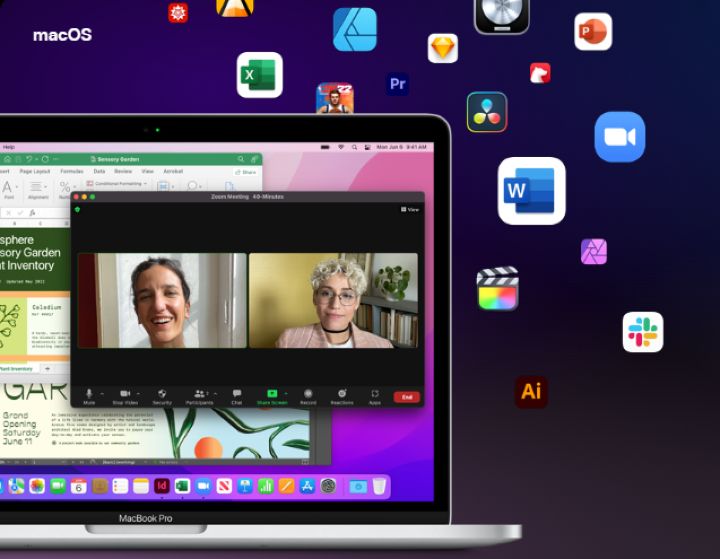
Task: Switch to the Page Layout ribbon tab
Action: (35, 171)
